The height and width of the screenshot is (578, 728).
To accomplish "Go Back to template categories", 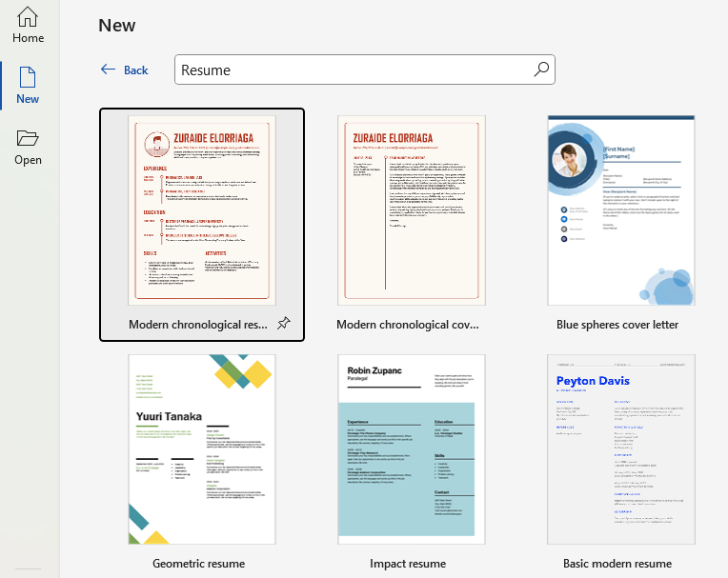I will (125, 70).
